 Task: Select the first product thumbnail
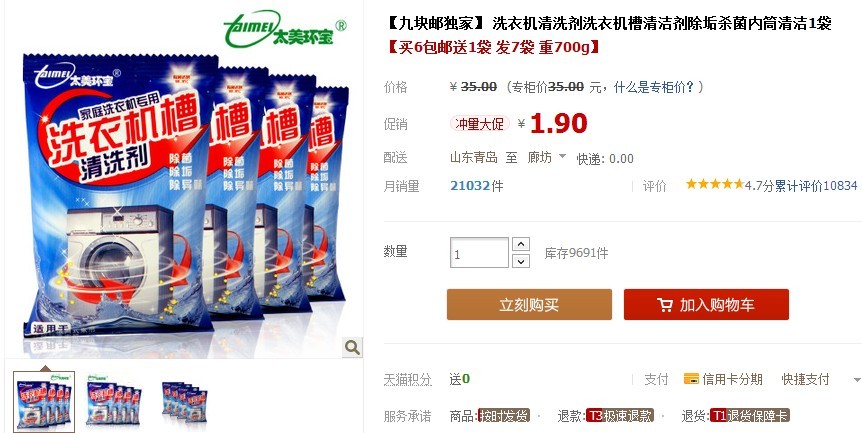44,401
